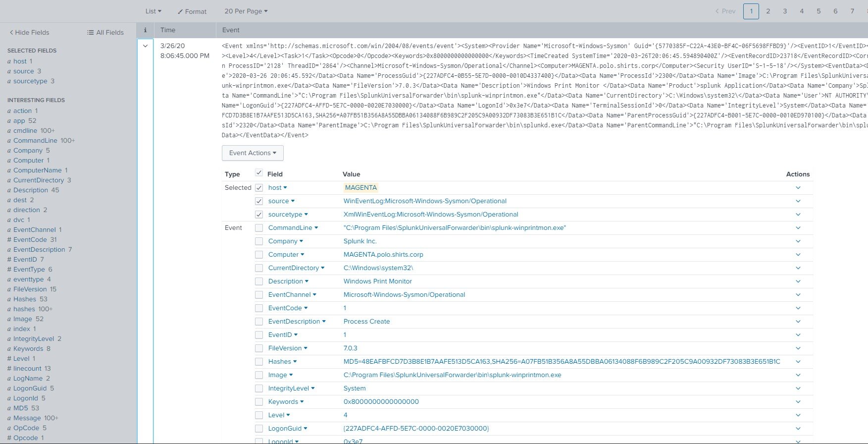Open the sourcetype field dropdown
868x444 pixels.
[x=288, y=215]
